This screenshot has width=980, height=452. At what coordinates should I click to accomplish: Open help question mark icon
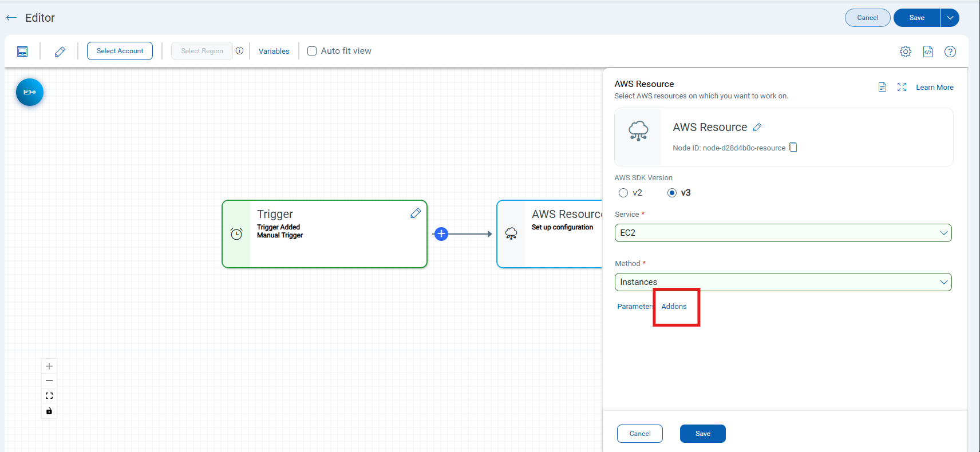[x=950, y=51]
